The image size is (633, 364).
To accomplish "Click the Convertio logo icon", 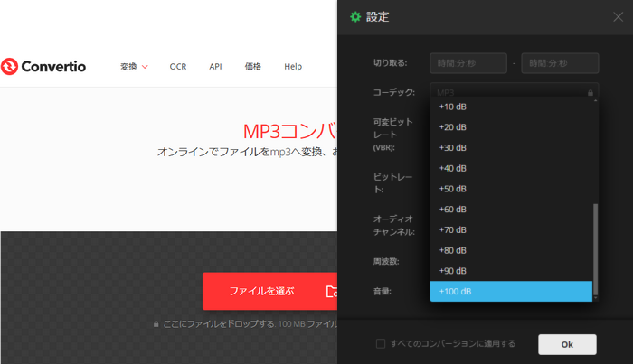I will [10, 66].
